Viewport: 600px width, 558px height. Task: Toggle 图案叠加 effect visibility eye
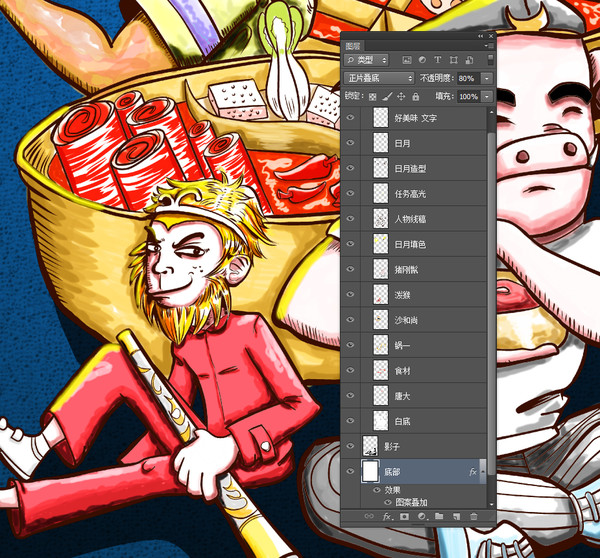[388, 502]
